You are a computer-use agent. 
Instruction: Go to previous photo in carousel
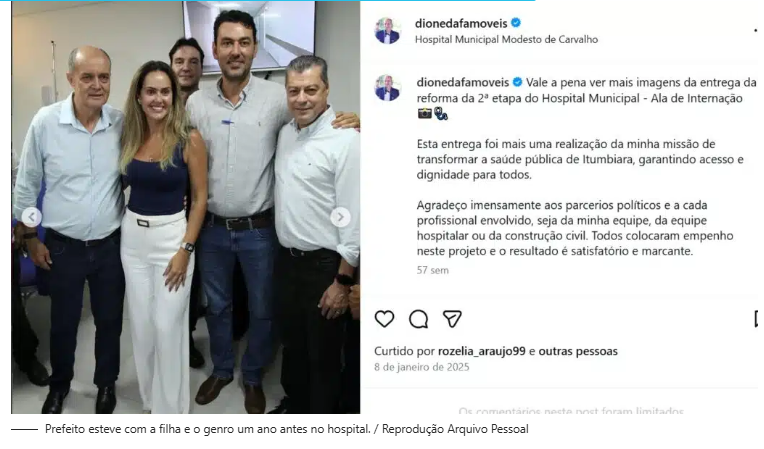(x=32, y=217)
